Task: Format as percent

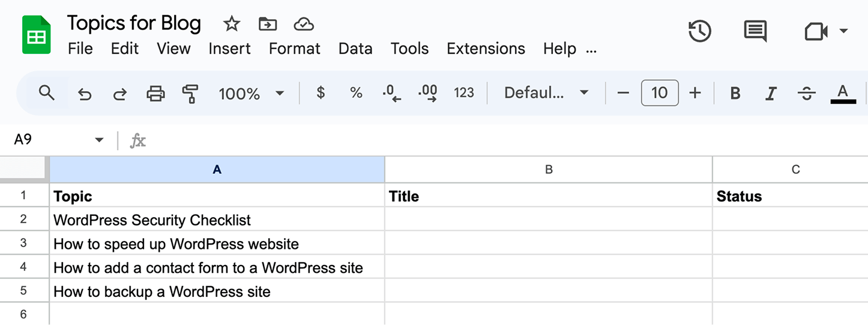Action: click(356, 93)
